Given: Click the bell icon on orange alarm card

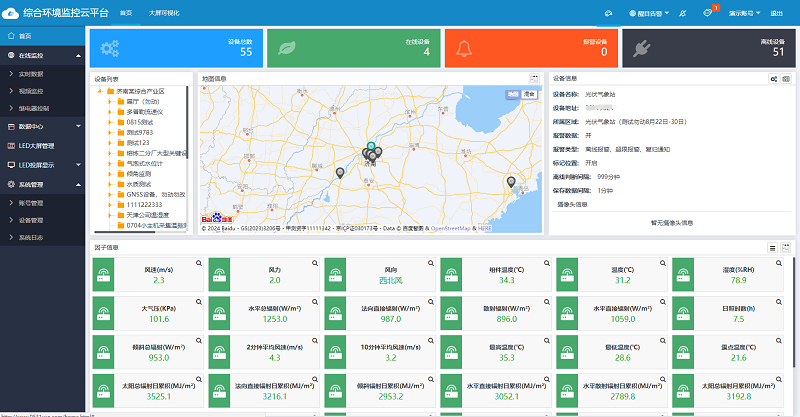Looking at the screenshot, I should [464, 48].
